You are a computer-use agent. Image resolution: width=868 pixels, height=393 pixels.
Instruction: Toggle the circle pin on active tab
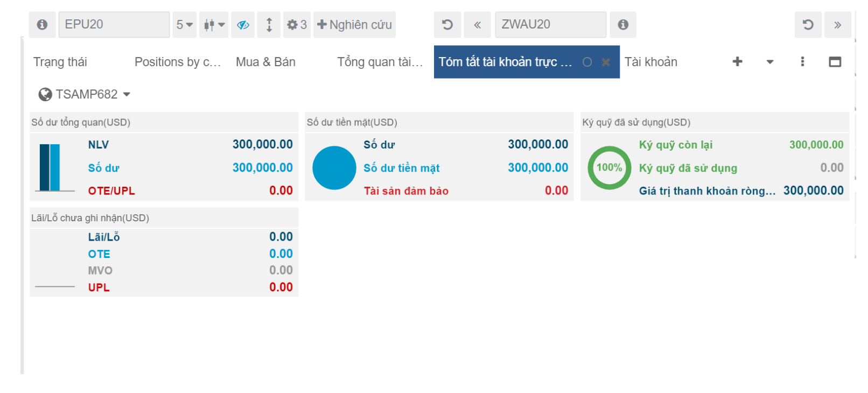[x=587, y=62]
